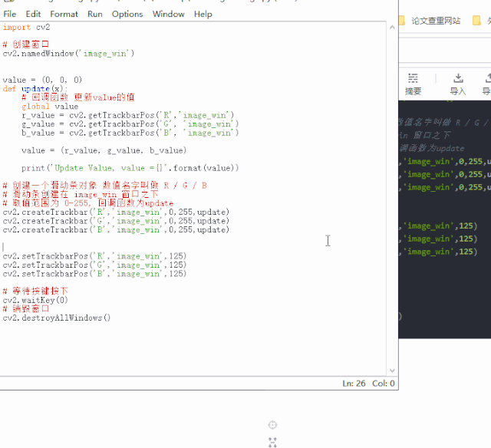Click the setTrackbarPos('B' line

pyautogui.click(x=94, y=274)
